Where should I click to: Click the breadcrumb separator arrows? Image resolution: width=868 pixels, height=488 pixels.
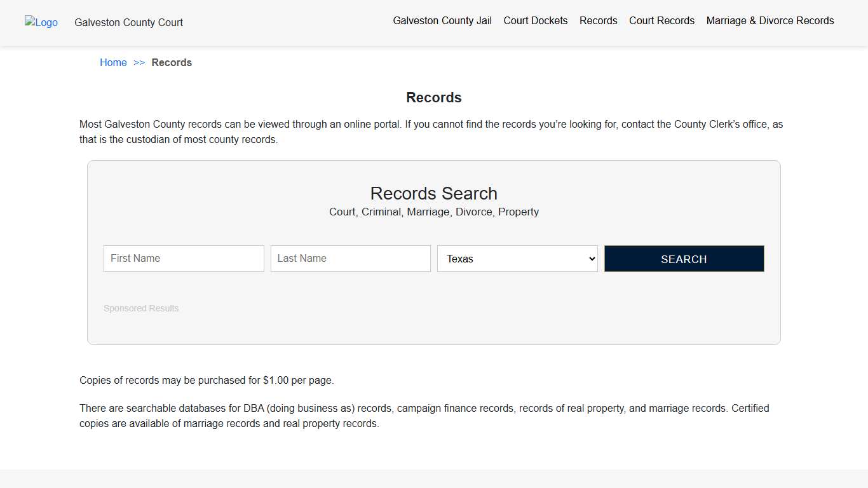click(139, 62)
